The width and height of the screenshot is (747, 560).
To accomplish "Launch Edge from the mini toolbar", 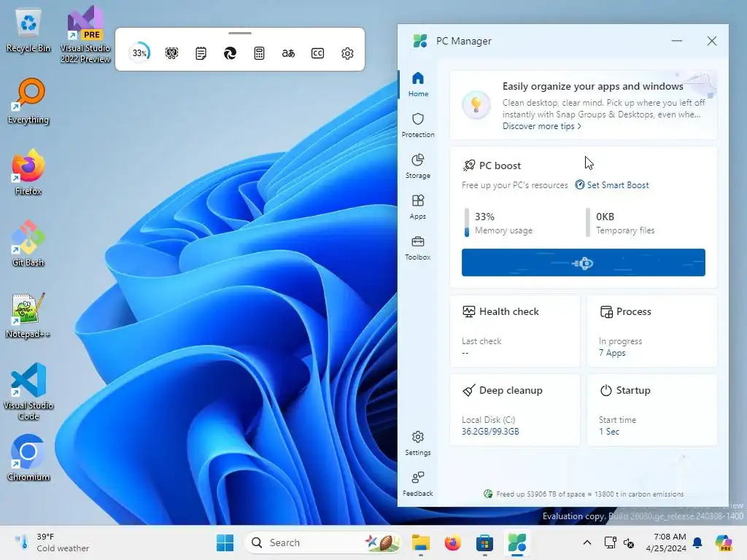I will click(x=230, y=52).
